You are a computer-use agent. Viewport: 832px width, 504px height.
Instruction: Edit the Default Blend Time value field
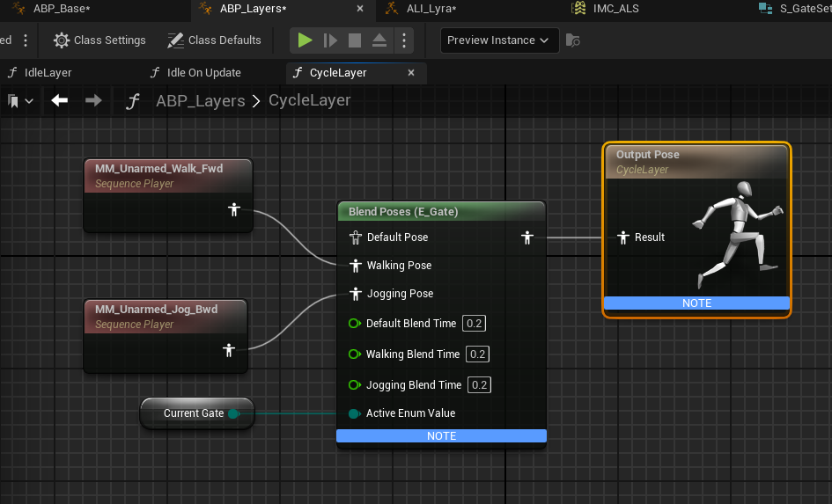[x=474, y=324]
